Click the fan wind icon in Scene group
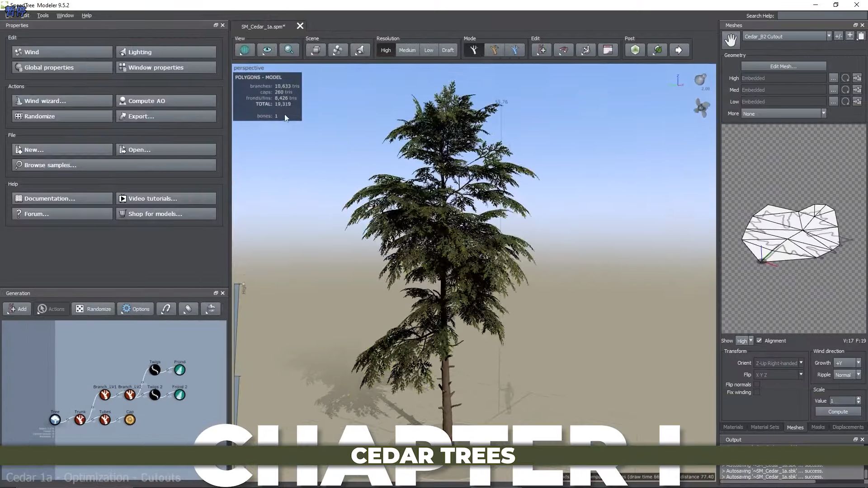868x488 pixels. pos(338,50)
